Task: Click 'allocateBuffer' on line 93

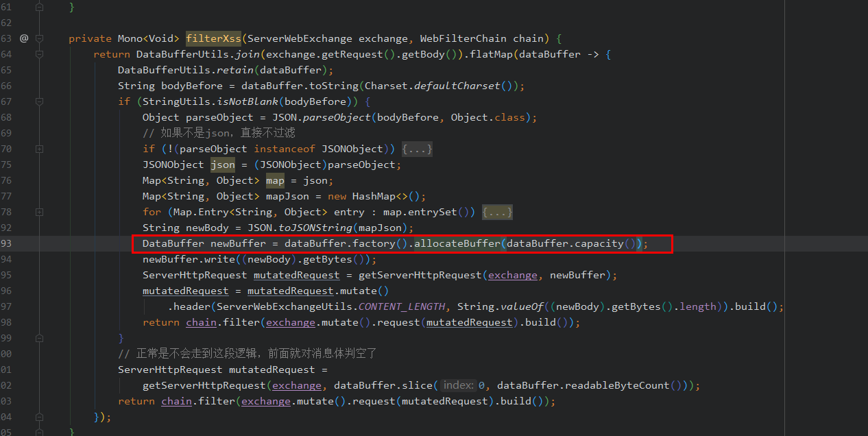Action: click(457, 243)
